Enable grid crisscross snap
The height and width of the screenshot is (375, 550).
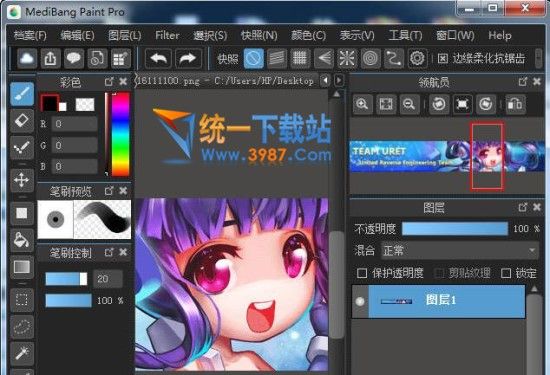tap(300, 58)
